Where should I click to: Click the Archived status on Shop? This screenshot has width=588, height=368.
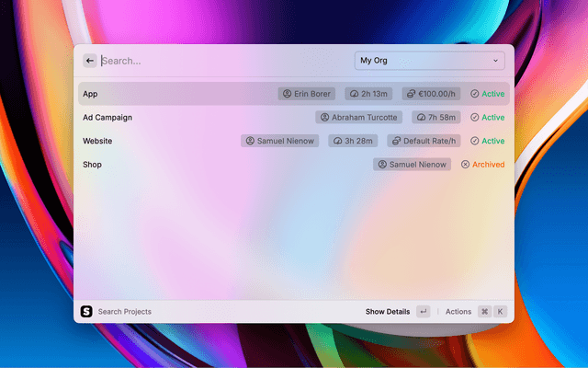point(482,165)
